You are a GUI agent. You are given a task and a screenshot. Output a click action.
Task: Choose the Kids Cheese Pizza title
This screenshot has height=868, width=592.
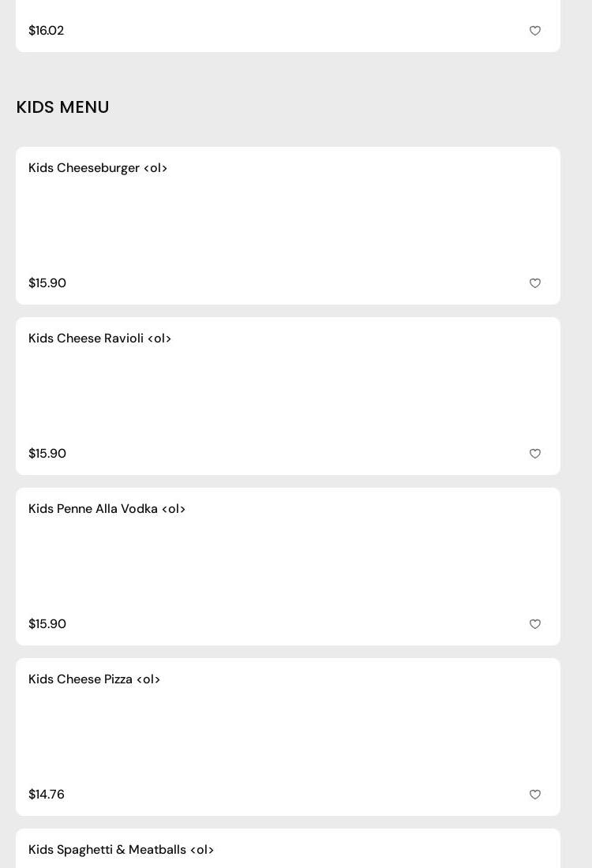pos(94,679)
